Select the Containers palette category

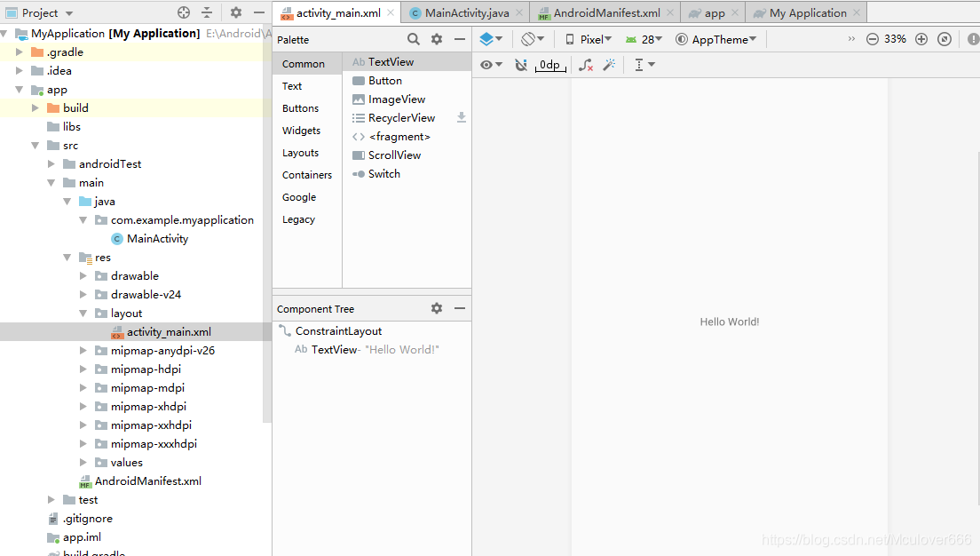307,174
